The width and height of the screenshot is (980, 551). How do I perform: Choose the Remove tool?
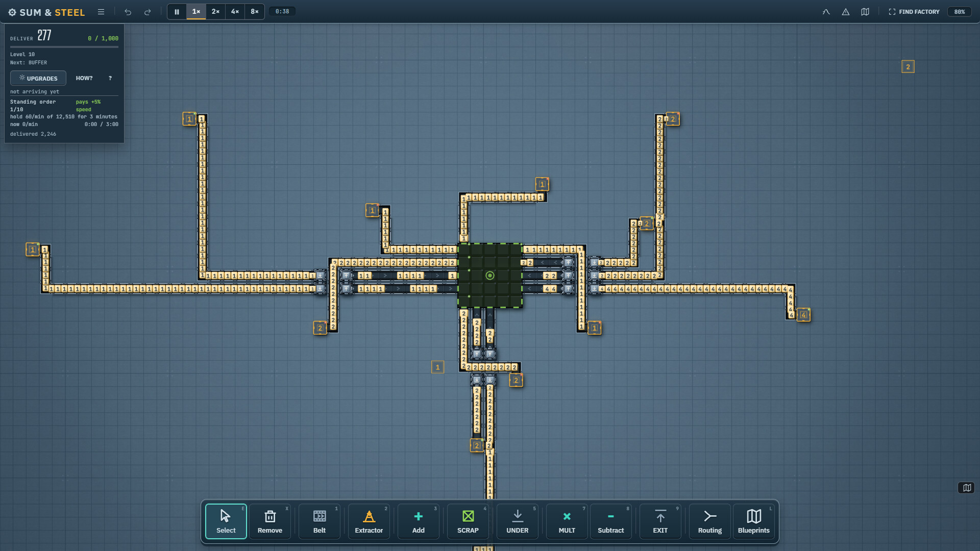270,521
